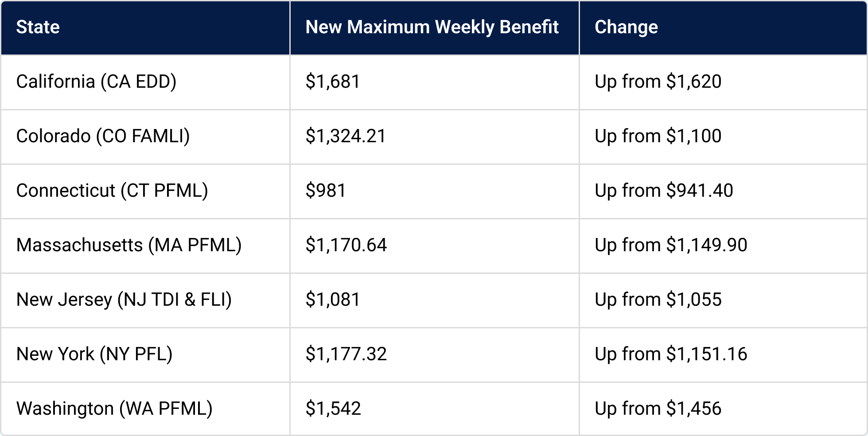Click the $1,681 benefit value
Viewport: 868px width, 436px height.
(333, 82)
